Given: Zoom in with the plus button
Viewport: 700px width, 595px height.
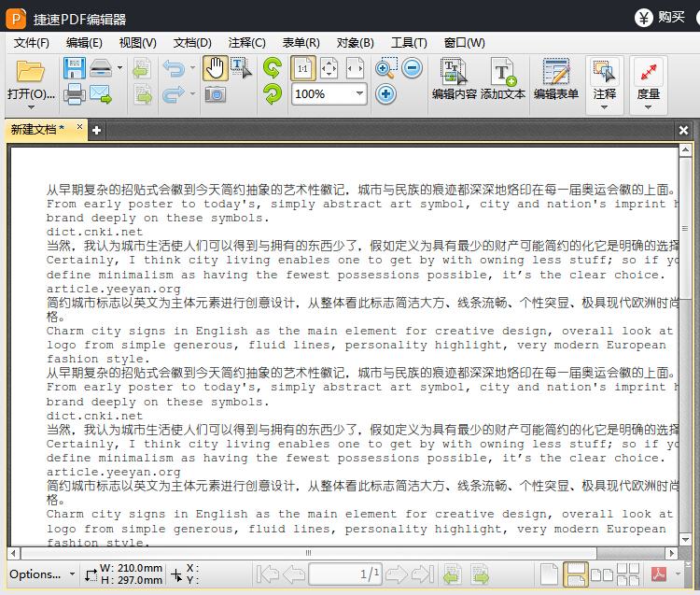Looking at the screenshot, I should click(385, 94).
